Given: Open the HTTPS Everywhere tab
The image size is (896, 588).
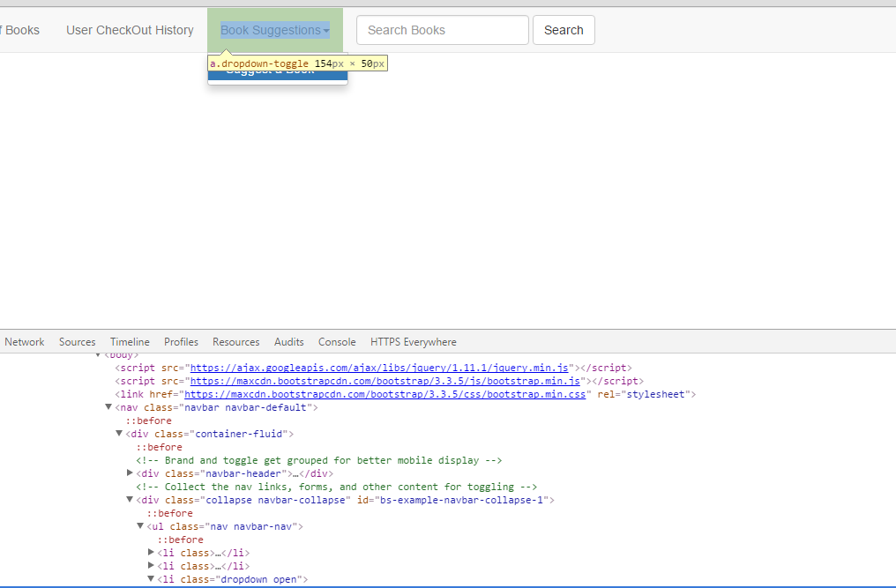Looking at the screenshot, I should pos(413,342).
